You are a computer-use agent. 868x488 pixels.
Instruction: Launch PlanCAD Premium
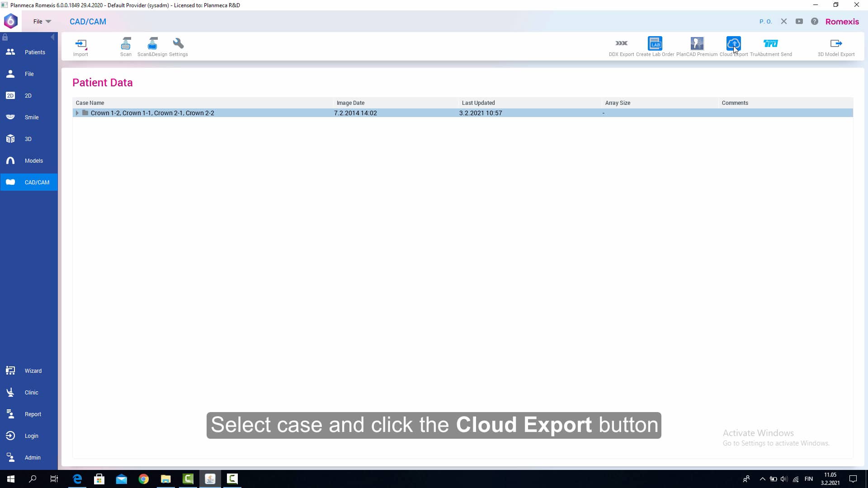click(697, 44)
